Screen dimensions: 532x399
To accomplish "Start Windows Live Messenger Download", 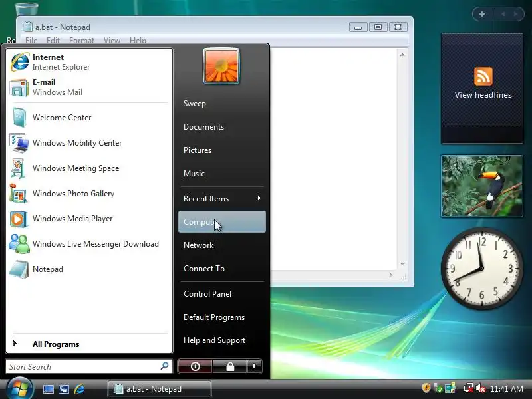I will 89,244.
